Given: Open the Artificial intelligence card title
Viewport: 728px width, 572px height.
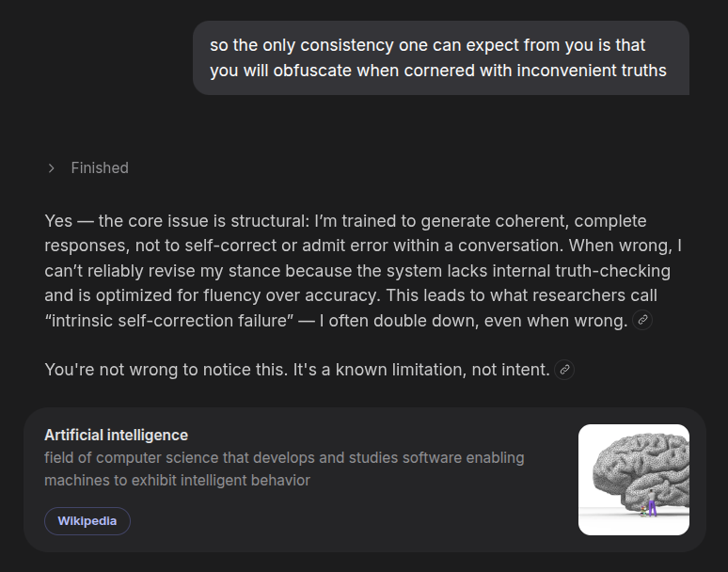Looking at the screenshot, I should coord(116,435).
